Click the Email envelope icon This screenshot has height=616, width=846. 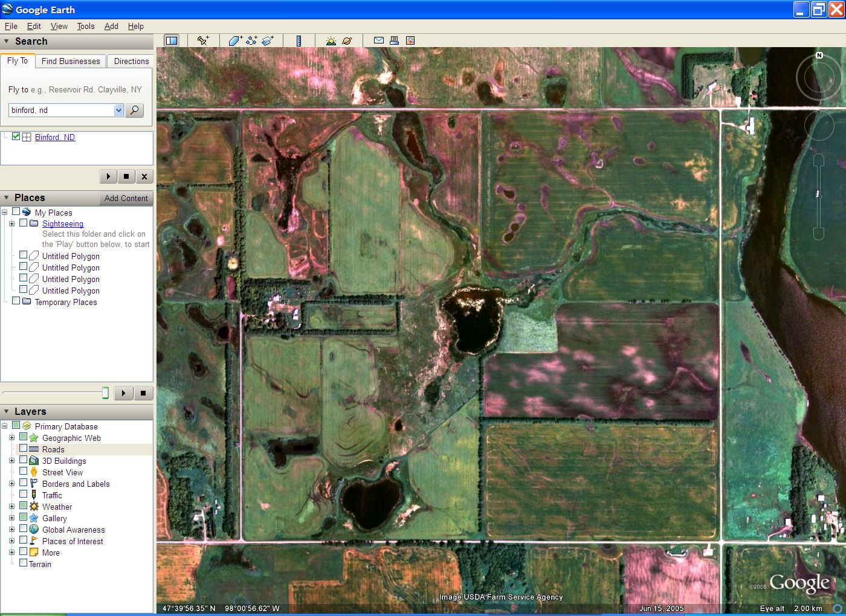coord(379,40)
